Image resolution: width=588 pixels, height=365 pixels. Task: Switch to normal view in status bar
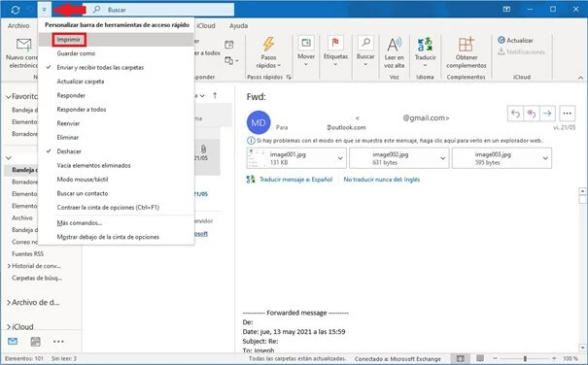[x=460, y=358]
